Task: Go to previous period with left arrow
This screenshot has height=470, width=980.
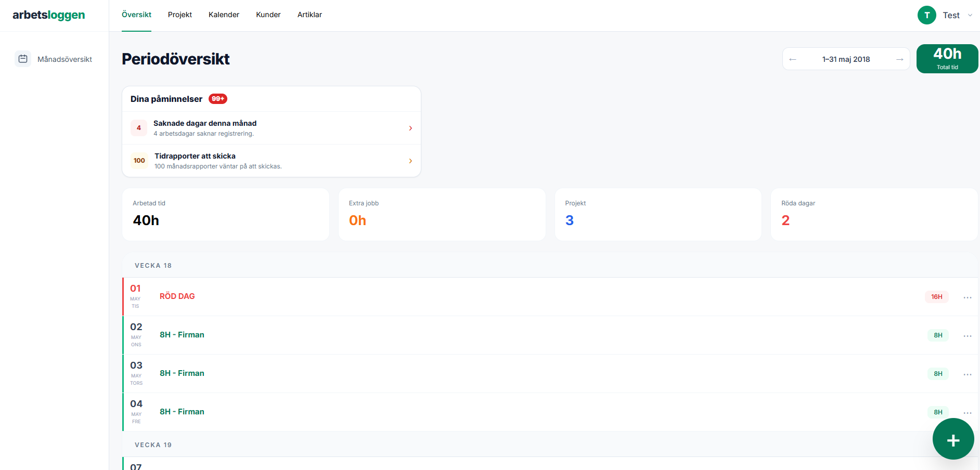Action: (x=793, y=59)
